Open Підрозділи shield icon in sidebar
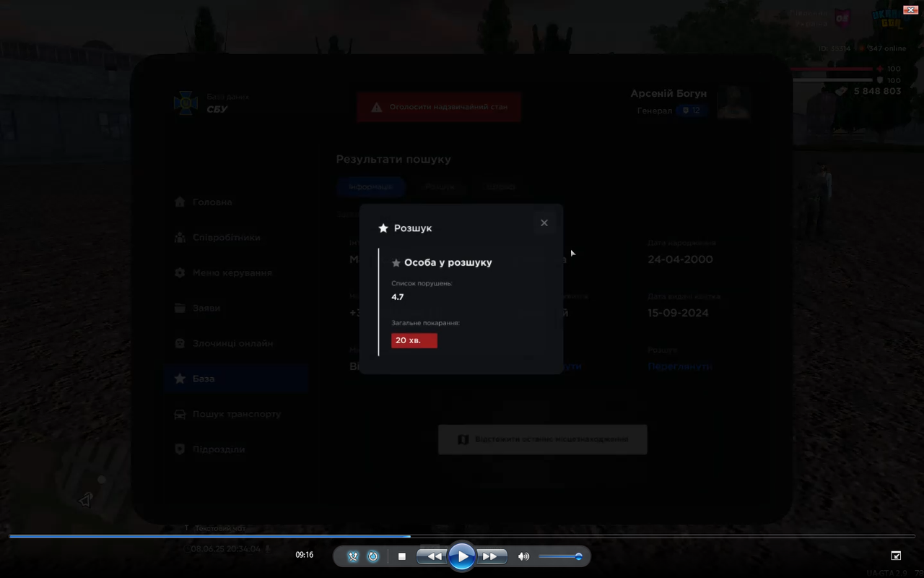Image resolution: width=924 pixels, height=578 pixels. (180, 449)
